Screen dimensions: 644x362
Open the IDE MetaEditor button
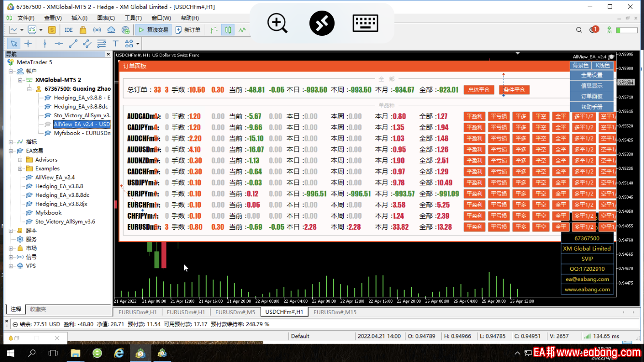69,30
